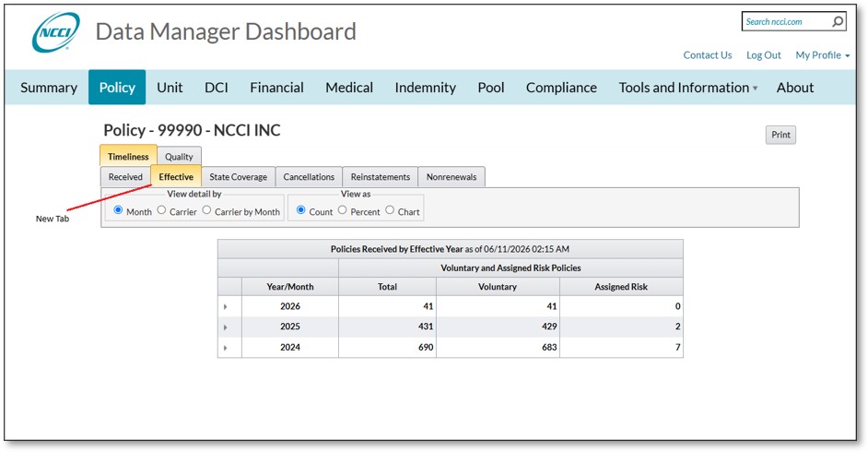Open the My Profile dropdown
This screenshot has height=452, width=868.
click(822, 54)
